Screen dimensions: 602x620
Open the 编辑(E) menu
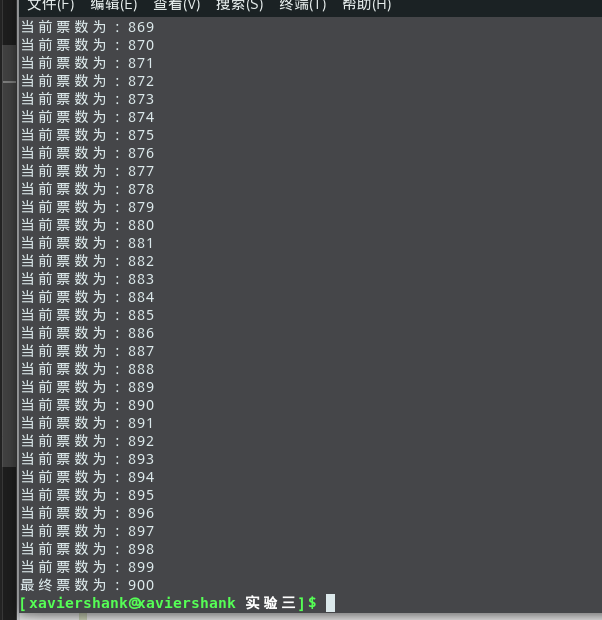coord(114,6)
